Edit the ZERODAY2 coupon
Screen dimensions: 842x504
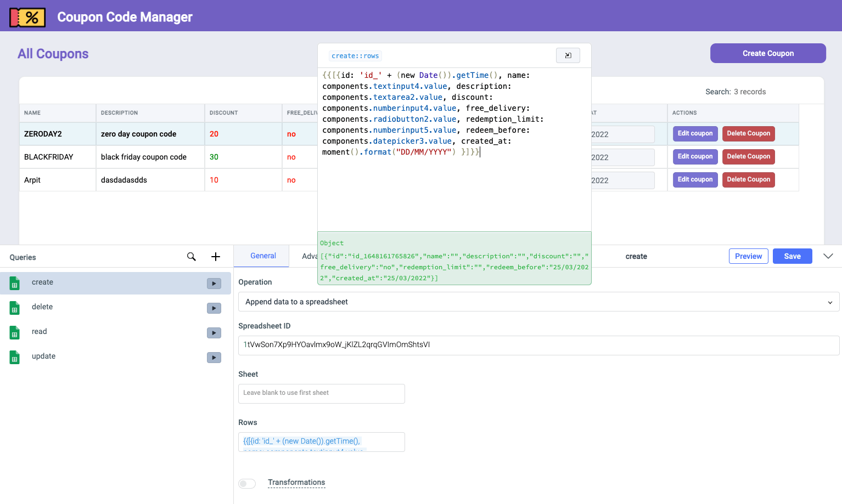click(695, 134)
